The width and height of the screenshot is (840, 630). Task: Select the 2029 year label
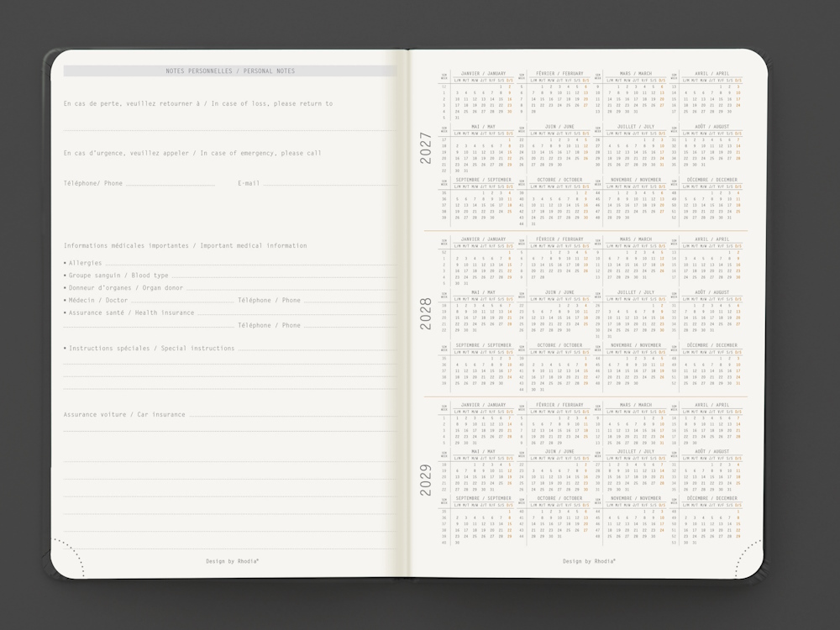[x=425, y=480]
